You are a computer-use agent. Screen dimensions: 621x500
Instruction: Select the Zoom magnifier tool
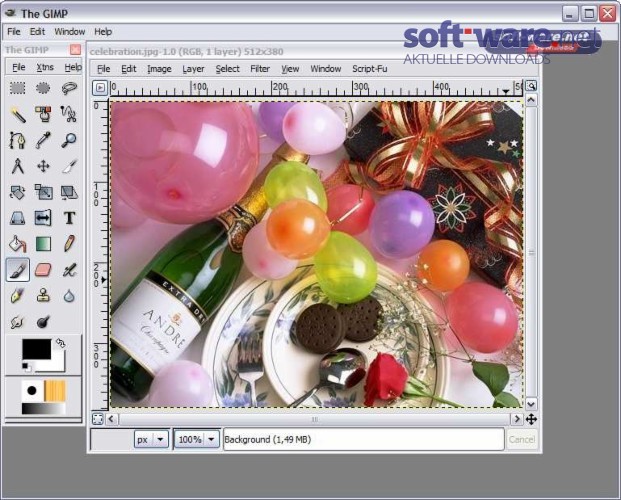pyautogui.click(x=69, y=140)
